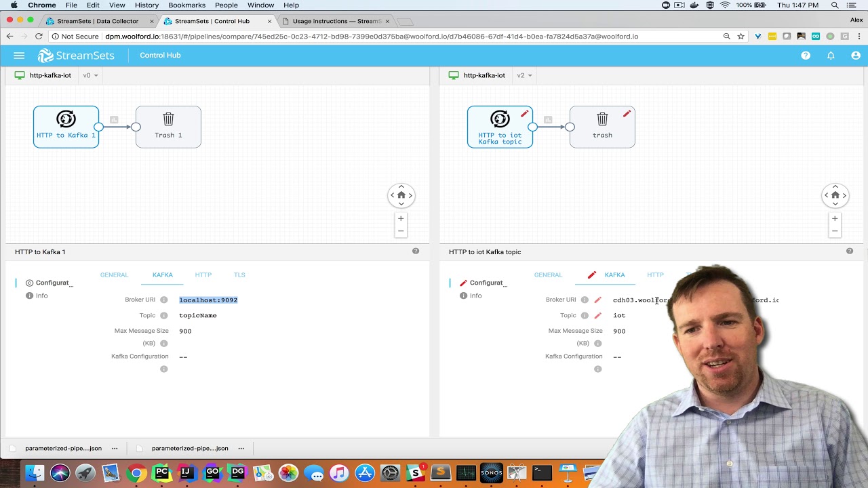Open the user account icon in header
Screen dimensions: 868x488
[x=856, y=56]
